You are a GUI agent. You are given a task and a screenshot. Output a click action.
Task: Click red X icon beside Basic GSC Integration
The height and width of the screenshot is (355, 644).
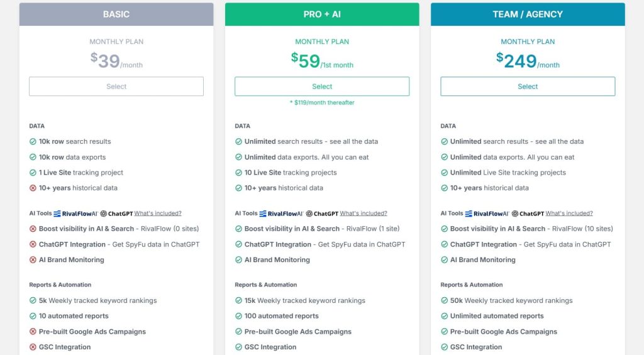pos(33,347)
